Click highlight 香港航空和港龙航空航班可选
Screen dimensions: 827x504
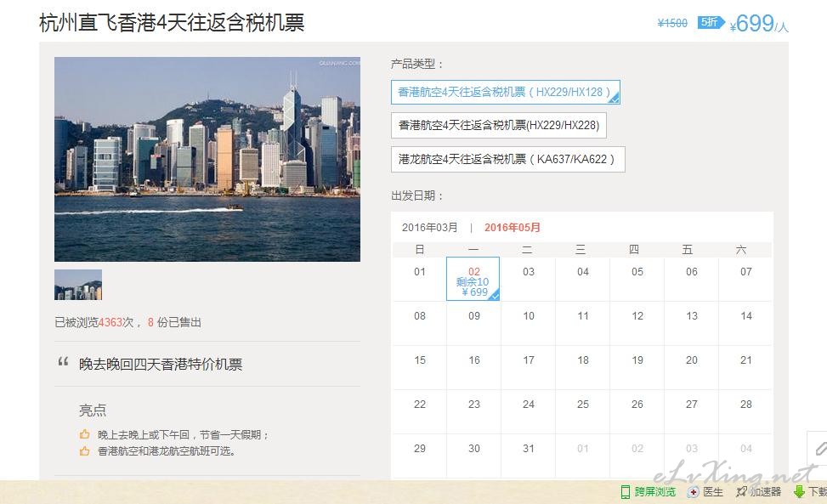pos(167,451)
